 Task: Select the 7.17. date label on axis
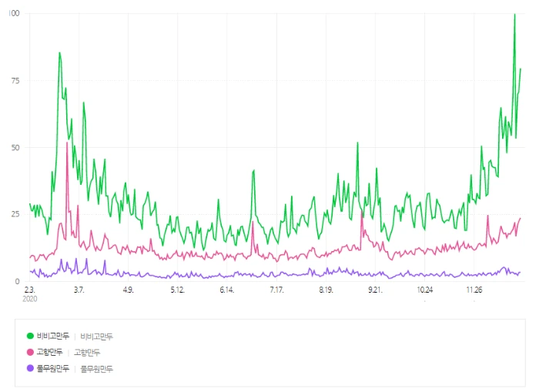point(276,290)
